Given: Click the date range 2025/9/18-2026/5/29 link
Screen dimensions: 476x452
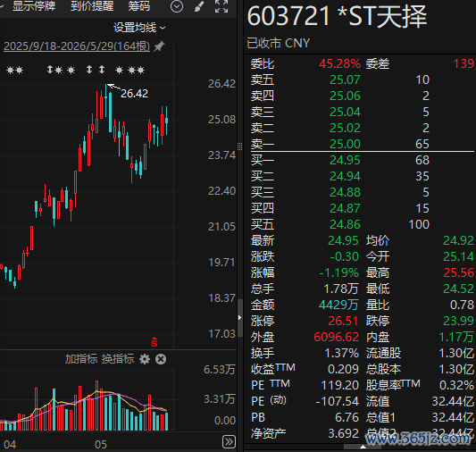Looking at the screenshot, I should (x=77, y=46).
